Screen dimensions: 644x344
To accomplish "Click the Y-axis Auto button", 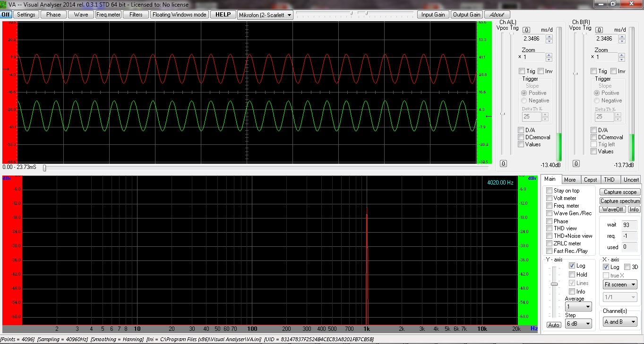I will (x=554, y=325).
